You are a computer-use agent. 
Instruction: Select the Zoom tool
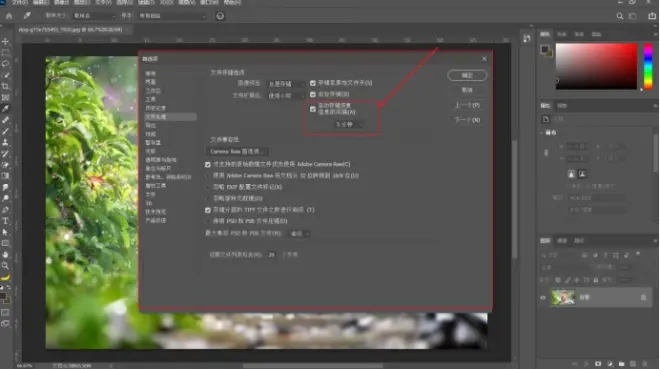click(x=5, y=265)
